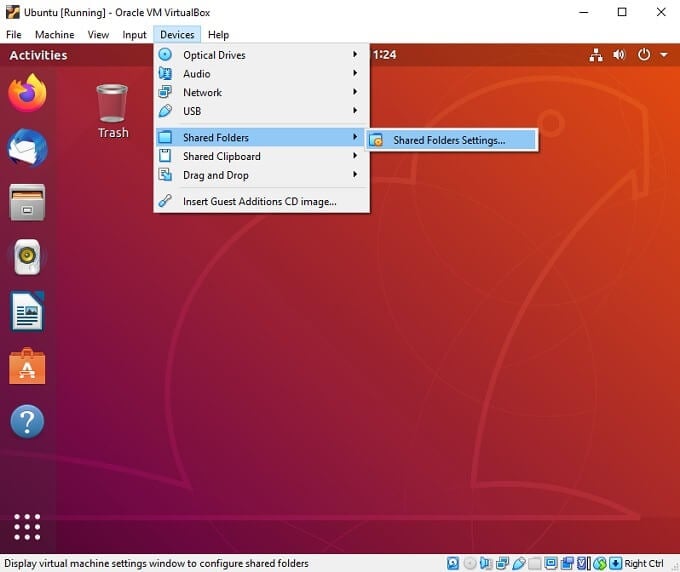Open the Machine menu
Image resolution: width=680 pixels, height=572 pixels.
55,35
